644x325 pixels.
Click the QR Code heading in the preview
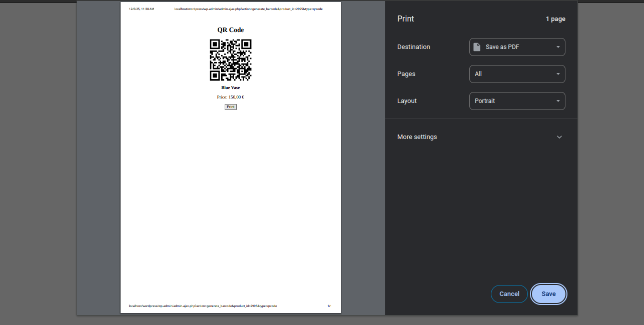pyautogui.click(x=230, y=29)
